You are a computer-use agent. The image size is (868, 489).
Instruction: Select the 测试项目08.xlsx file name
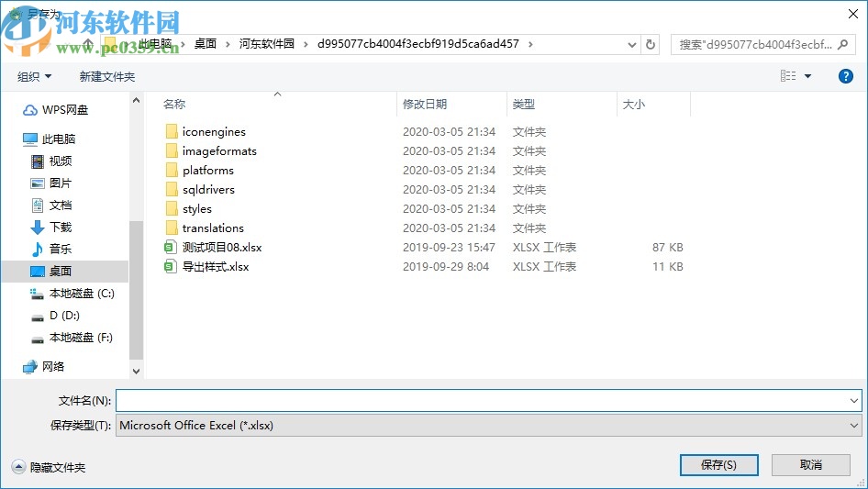point(222,247)
